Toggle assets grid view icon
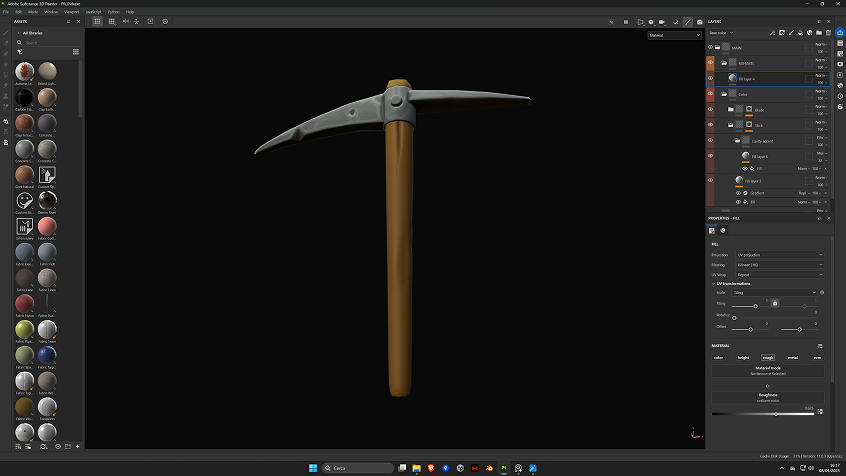This screenshot has width=846, height=476. [x=76, y=51]
